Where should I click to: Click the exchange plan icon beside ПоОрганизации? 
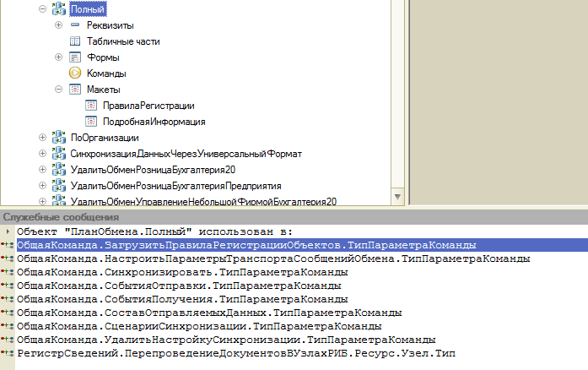click(59, 137)
